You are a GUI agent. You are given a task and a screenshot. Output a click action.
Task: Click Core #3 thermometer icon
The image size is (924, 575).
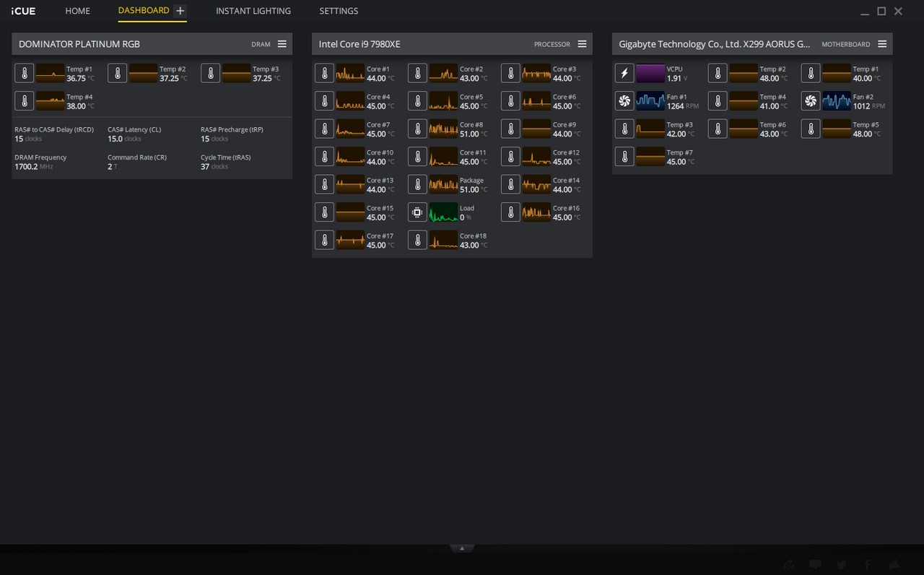510,73
